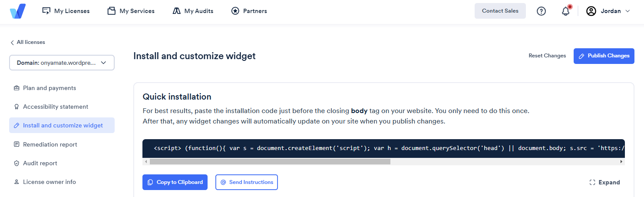The height and width of the screenshot is (197, 644).
Task: Click the Expand code icon
Action: coord(592,183)
